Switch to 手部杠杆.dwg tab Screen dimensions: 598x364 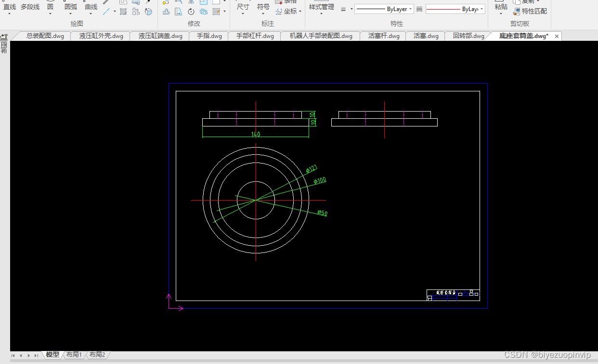[x=255, y=36]
